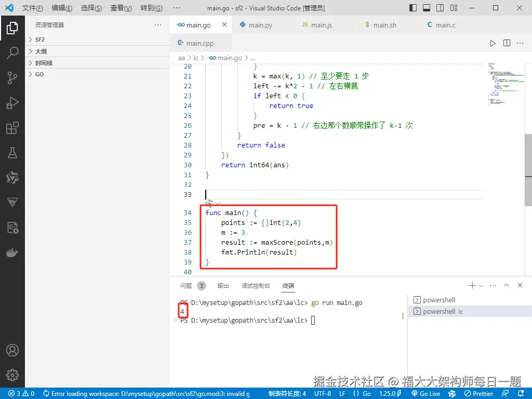Expand the 时间线 timeline section

click(98, 63)
